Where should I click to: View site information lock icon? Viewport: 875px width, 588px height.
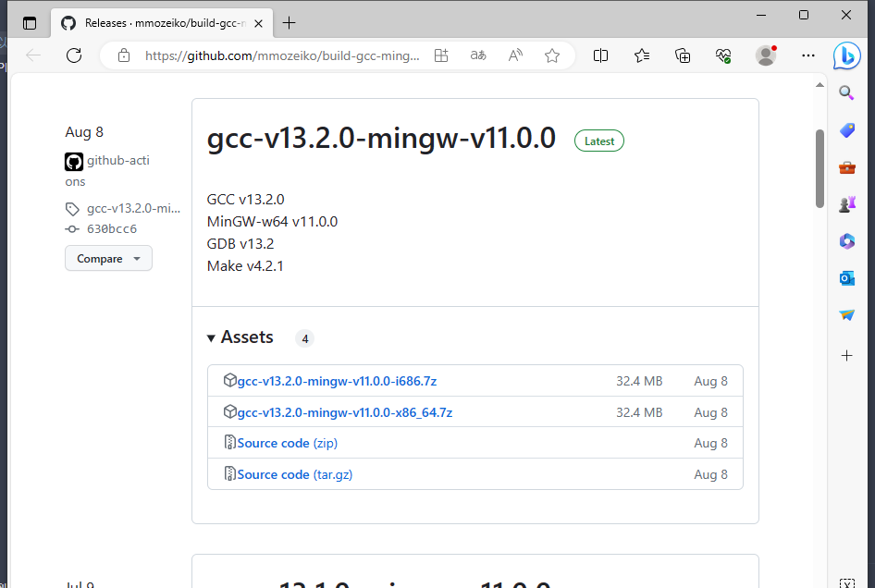pos(124,55)
